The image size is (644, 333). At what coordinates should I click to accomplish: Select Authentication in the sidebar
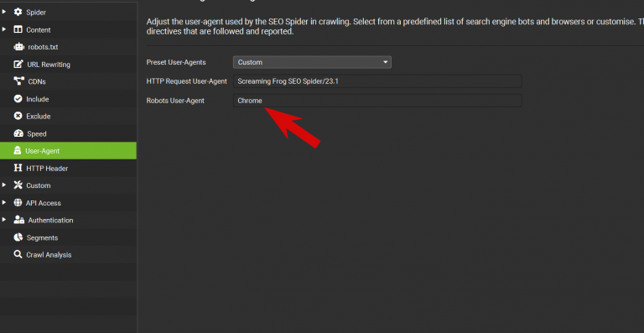[50, 220]
